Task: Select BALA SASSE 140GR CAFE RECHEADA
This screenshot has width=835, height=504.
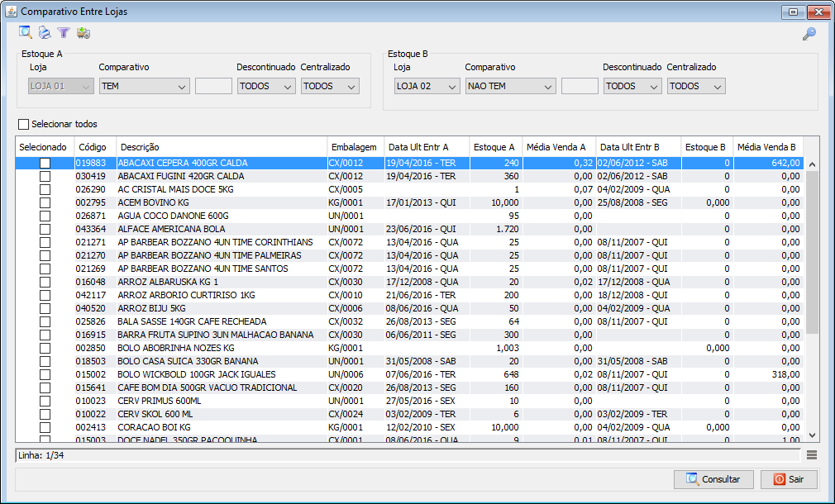Action: 193,321
